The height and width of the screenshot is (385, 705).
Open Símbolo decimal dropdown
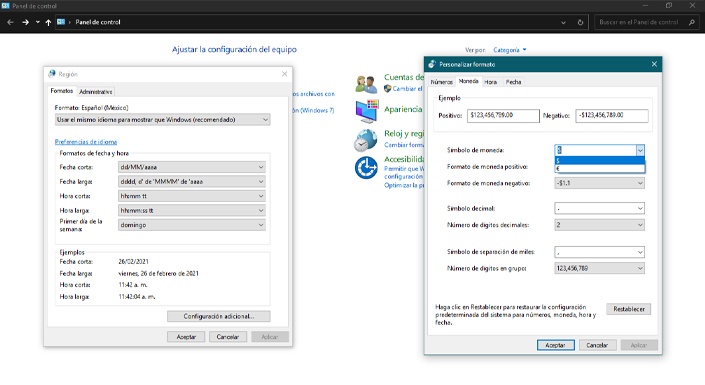(x=599, y=208)
